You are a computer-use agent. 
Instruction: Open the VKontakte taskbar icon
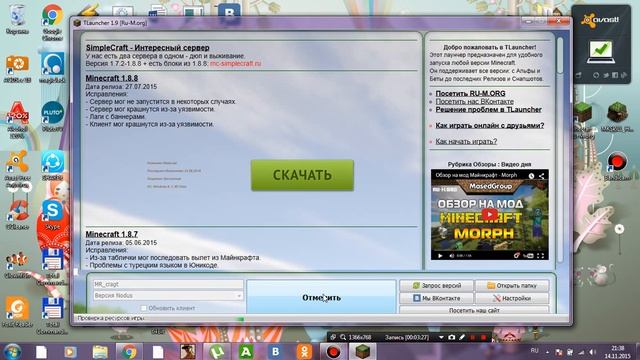click(x=276, y=351)
